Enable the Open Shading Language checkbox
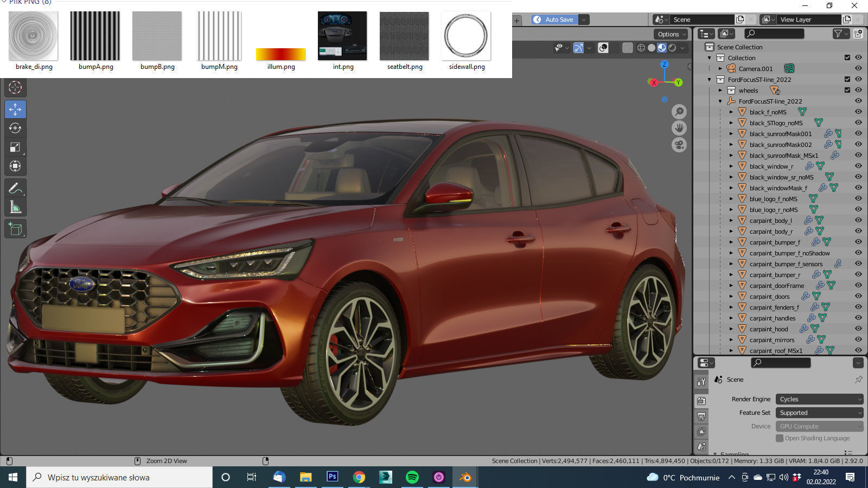 pyautogui.click(x=780, y=438)
